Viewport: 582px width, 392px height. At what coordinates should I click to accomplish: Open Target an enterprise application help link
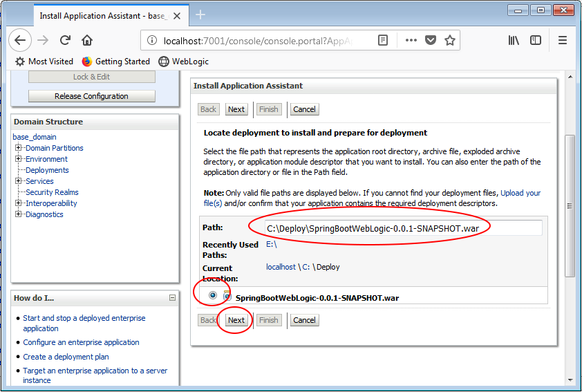point(95,375)
